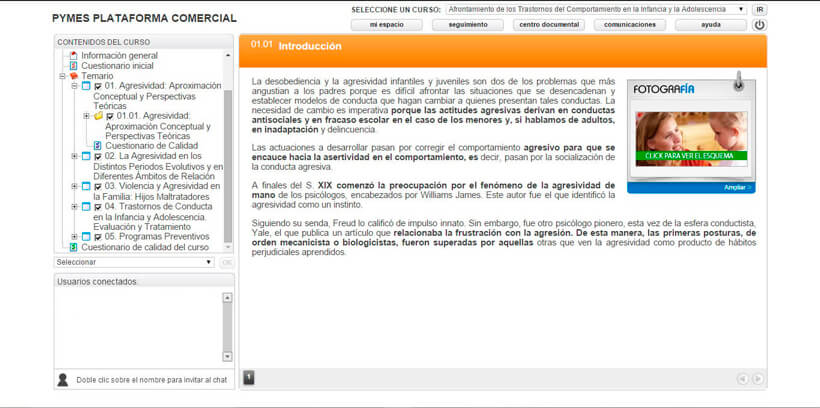Collapse the Temario tree node
The height and width of the screenshot is (408, 820).
click(62, 76)
